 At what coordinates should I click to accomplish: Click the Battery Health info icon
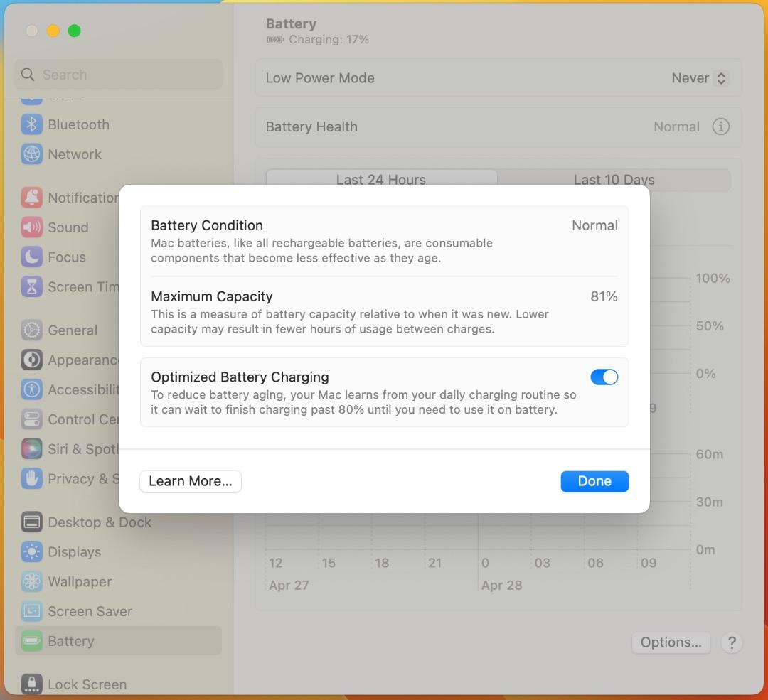coord(720,126)
